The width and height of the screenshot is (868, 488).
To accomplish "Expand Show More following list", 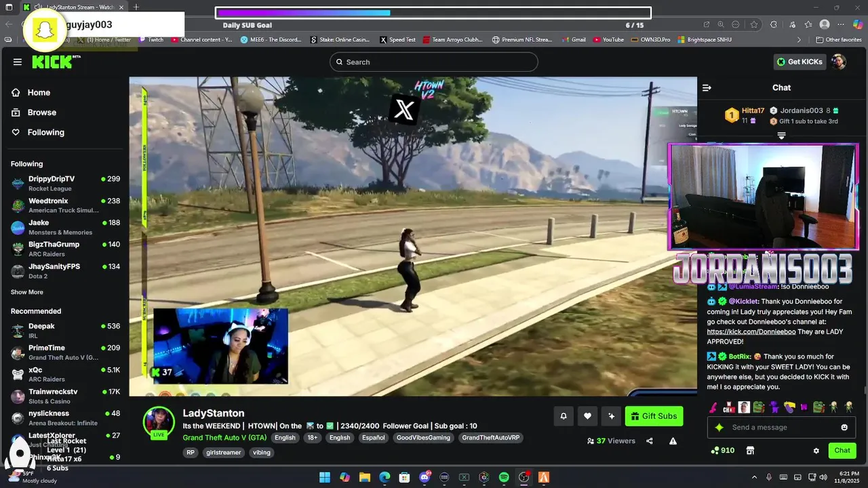I will (x=27, y=292).
